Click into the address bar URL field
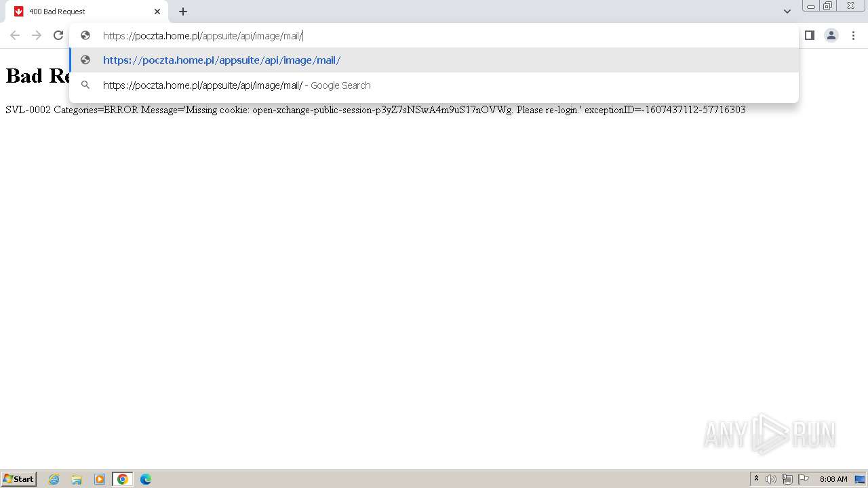The image size is (868, 488). coord(434,36)
